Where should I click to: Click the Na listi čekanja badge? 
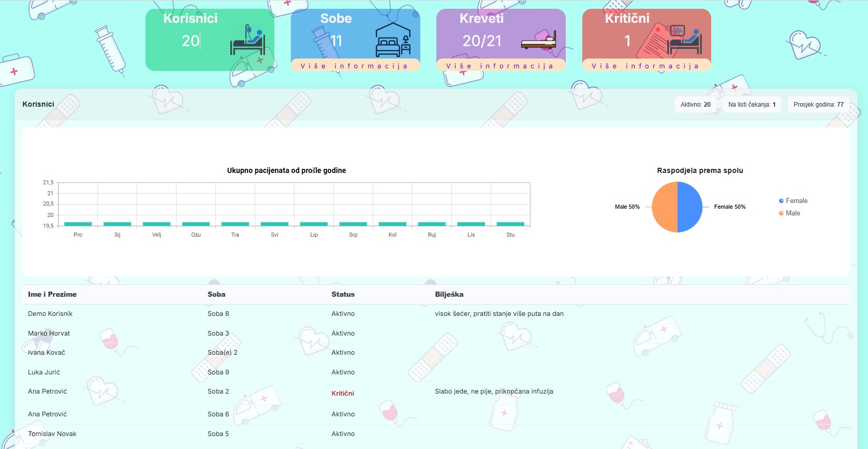click(x=752, y=105)
